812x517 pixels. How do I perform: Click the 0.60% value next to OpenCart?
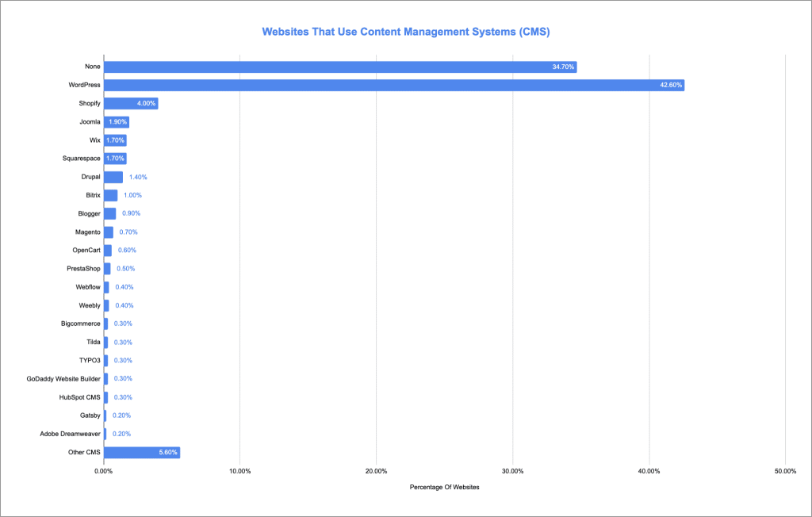click(x=127, y=251)
